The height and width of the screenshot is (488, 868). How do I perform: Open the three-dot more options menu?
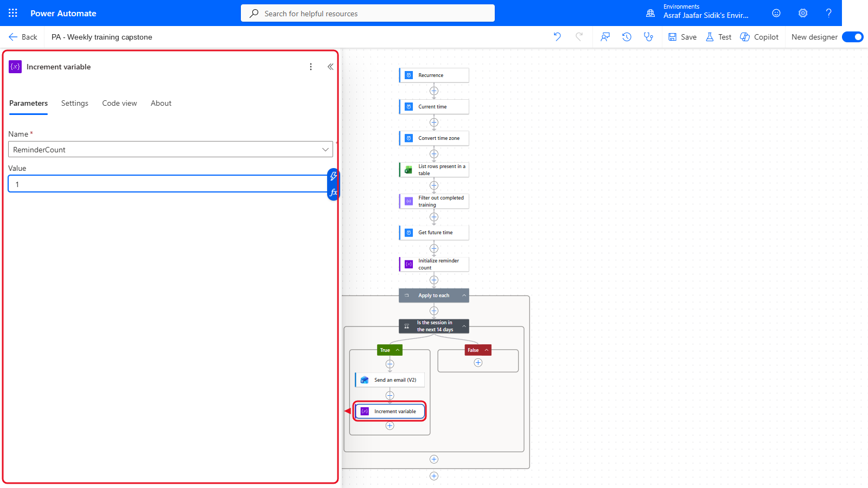pos(311,67)
